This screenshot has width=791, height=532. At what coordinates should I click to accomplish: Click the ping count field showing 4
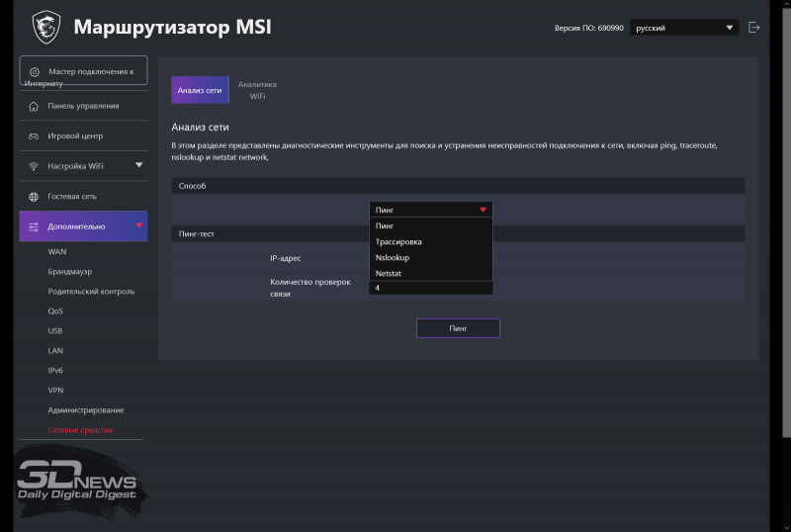pos(431,288)
